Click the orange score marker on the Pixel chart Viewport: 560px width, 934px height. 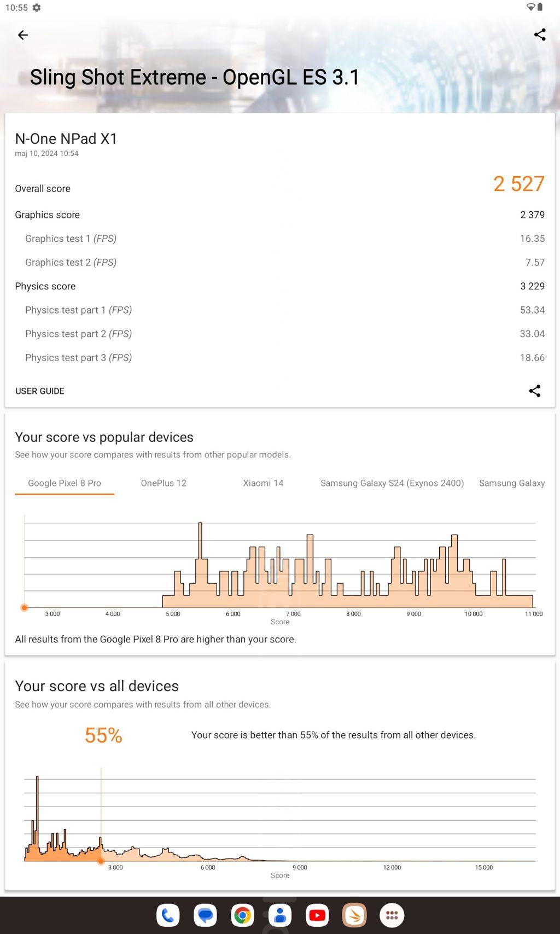pyautogui.click(x=25, y=607)
